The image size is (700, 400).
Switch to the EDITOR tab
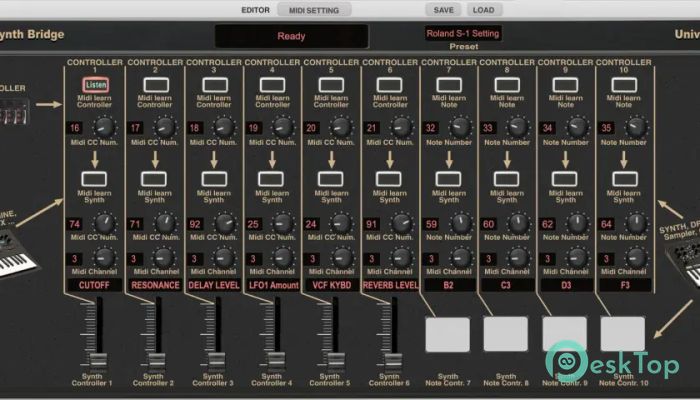[255, 10]
